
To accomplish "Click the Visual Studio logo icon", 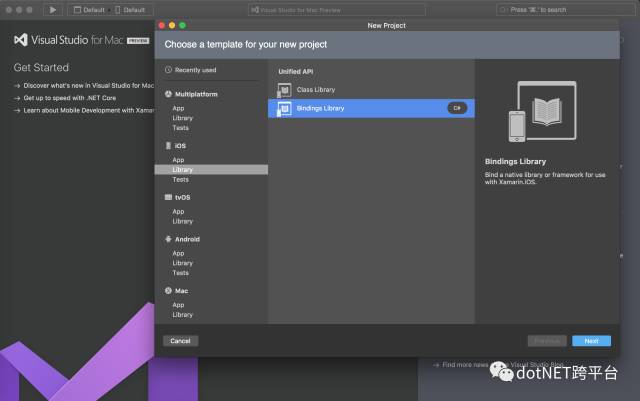I will click(x=21, y=40).
